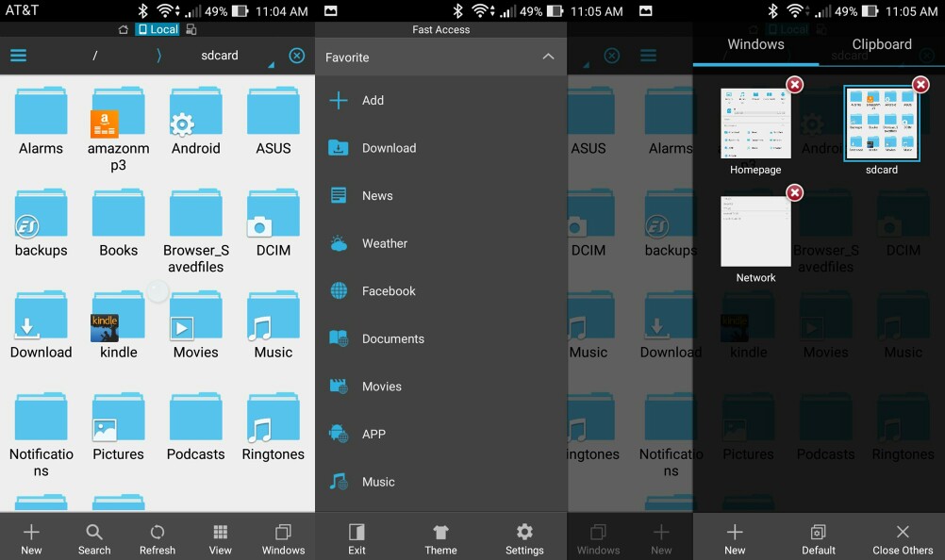This screenshot has height=560, width=945.
Task: Open the Facebook globe shortcut
Action: click(389, 291)
